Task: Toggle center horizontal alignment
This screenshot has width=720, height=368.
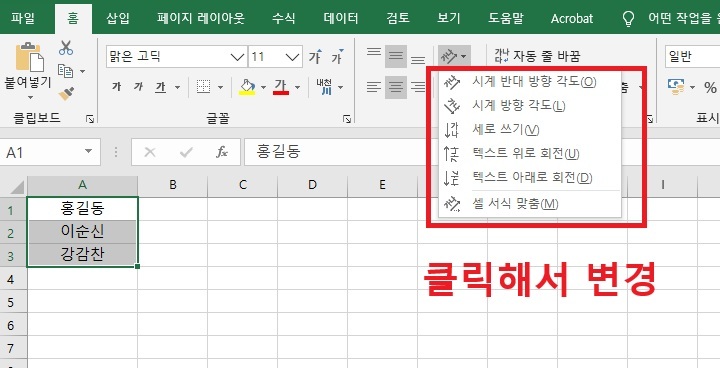Action: tap(396, 86)
